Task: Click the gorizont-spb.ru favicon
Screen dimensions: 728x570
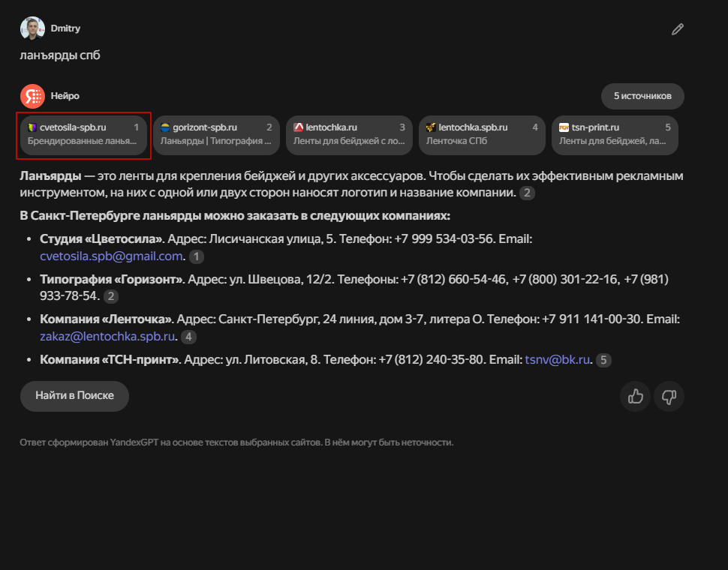Action: point(165,127)
